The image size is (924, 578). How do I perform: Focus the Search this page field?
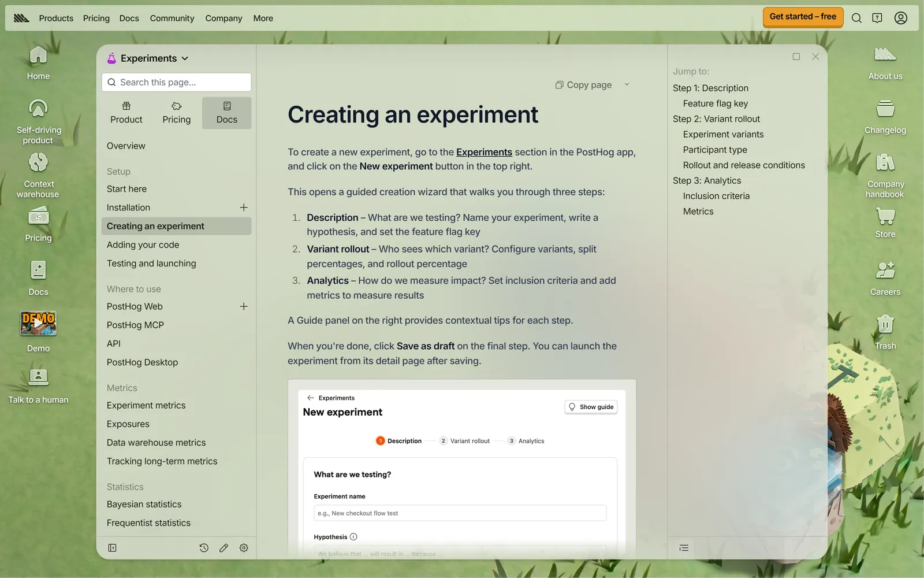(177, 82)
